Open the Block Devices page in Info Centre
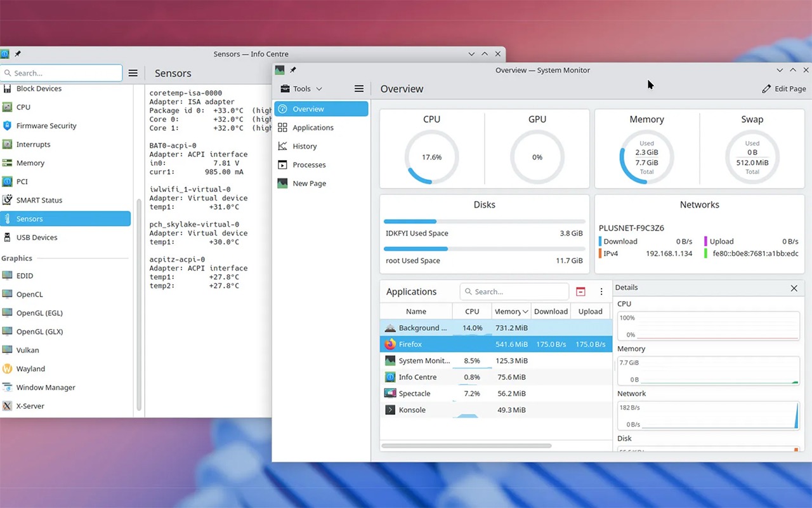 [65, 89]
